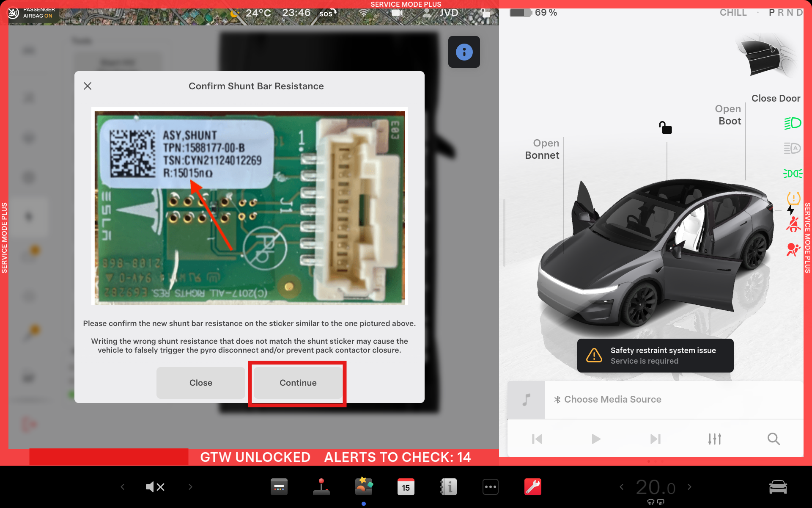Click the blue info icon

click(x=464, y=52)
